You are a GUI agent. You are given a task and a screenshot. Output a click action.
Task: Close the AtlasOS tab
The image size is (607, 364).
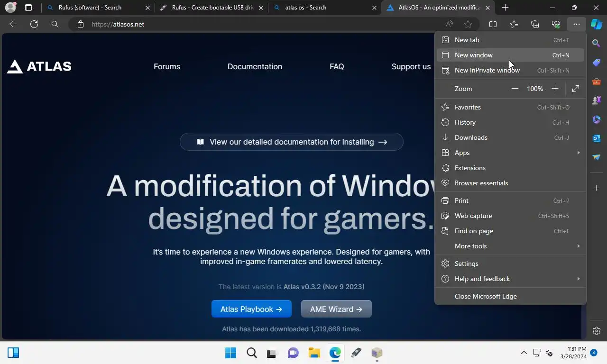click(487, 8)
